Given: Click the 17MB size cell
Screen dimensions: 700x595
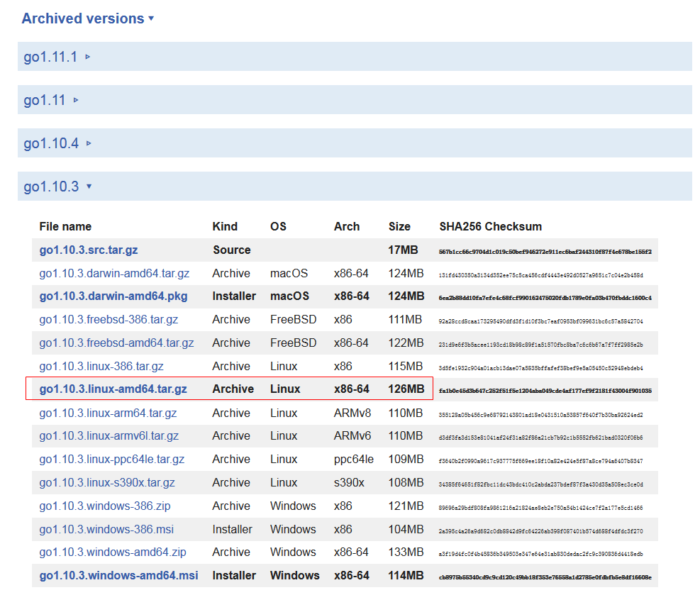Looking at the screenshot, I should pos(403,250).
